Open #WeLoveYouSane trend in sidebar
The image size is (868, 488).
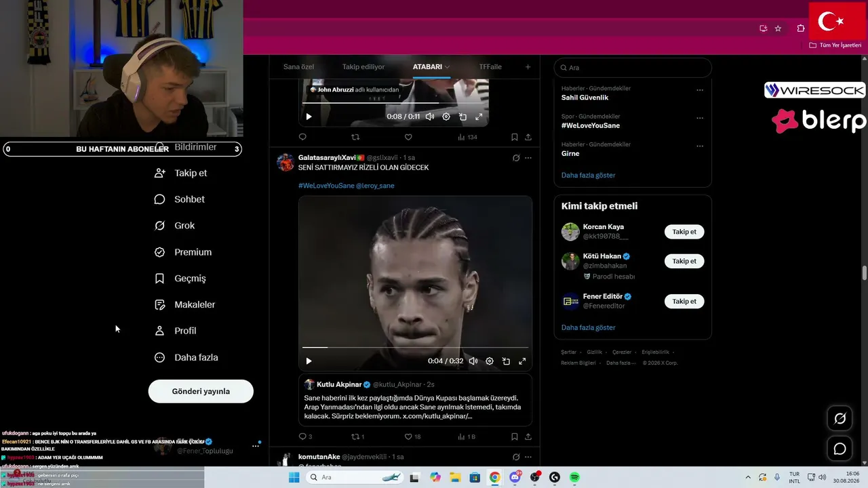tap(591, 125)
